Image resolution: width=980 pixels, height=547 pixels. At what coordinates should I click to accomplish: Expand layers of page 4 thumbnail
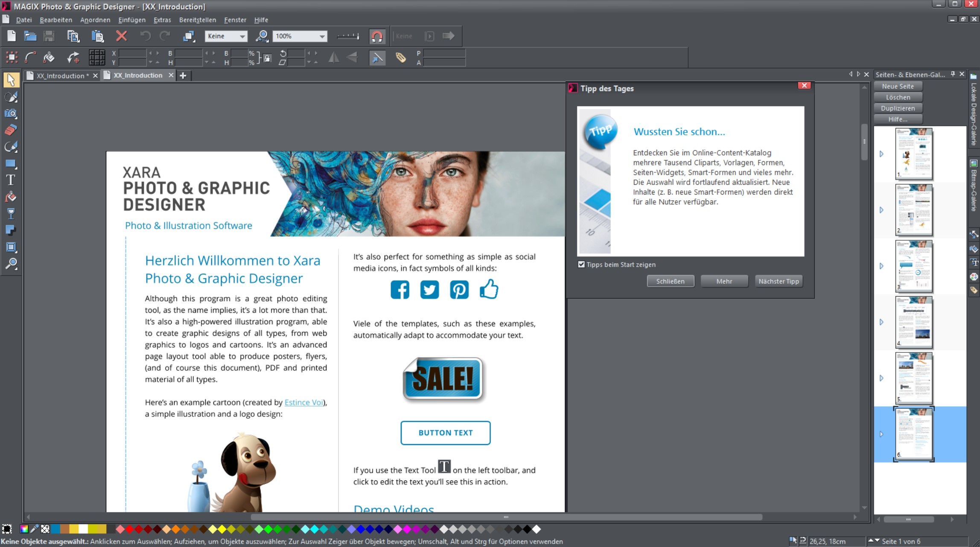(881, 322)
